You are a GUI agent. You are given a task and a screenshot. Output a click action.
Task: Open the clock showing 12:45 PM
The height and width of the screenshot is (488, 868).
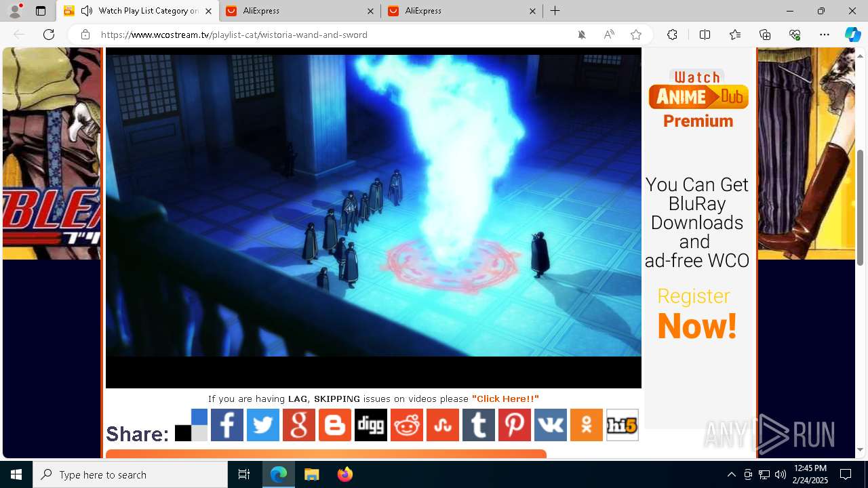click(810, 474)
